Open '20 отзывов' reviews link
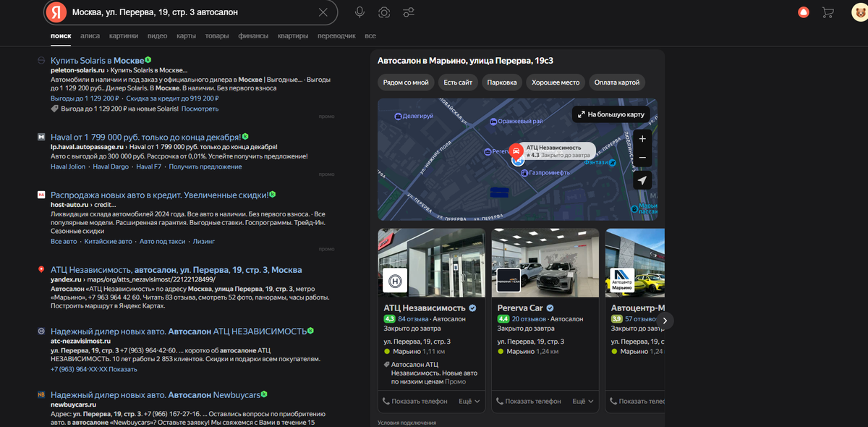The height and width of the screenshot is (427, 868). [529, 318]
